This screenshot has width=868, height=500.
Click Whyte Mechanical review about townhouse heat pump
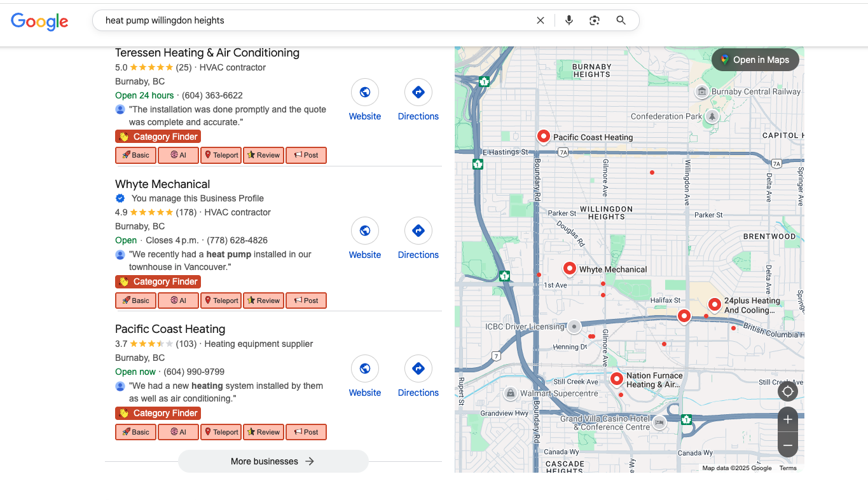point(220,260)
